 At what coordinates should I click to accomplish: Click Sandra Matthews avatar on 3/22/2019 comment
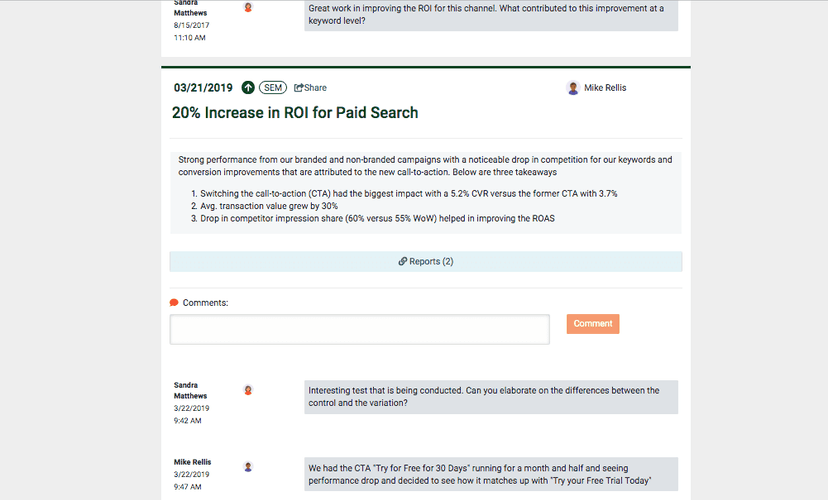pos(248,390)
